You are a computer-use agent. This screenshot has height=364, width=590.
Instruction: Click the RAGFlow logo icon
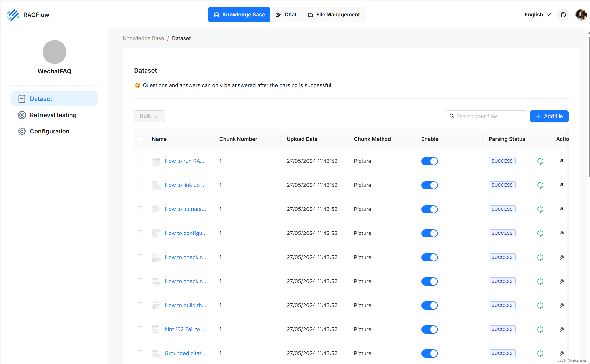pyautogui.click(x=13, y=15)
